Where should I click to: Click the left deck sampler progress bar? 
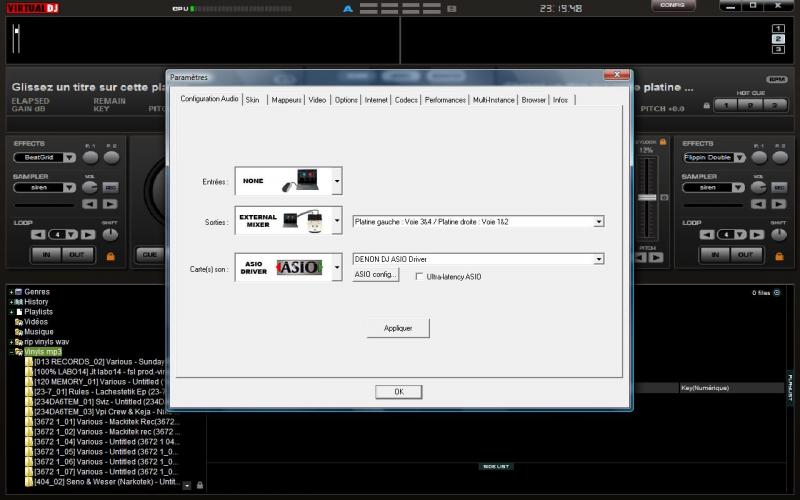44,206
